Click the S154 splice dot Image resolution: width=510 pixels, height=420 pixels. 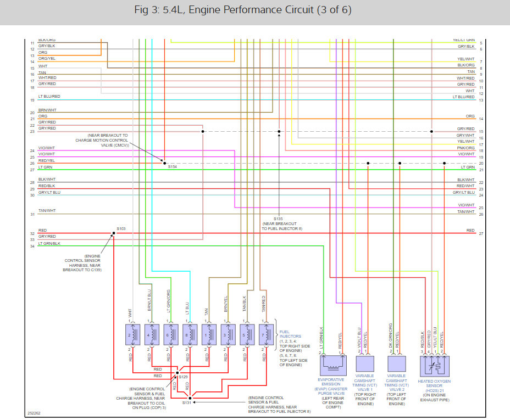(164, 164)
